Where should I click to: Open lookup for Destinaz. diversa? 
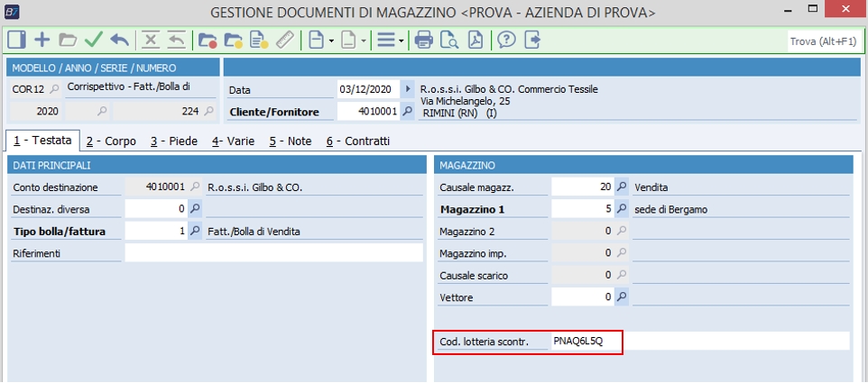coord(195,209)
